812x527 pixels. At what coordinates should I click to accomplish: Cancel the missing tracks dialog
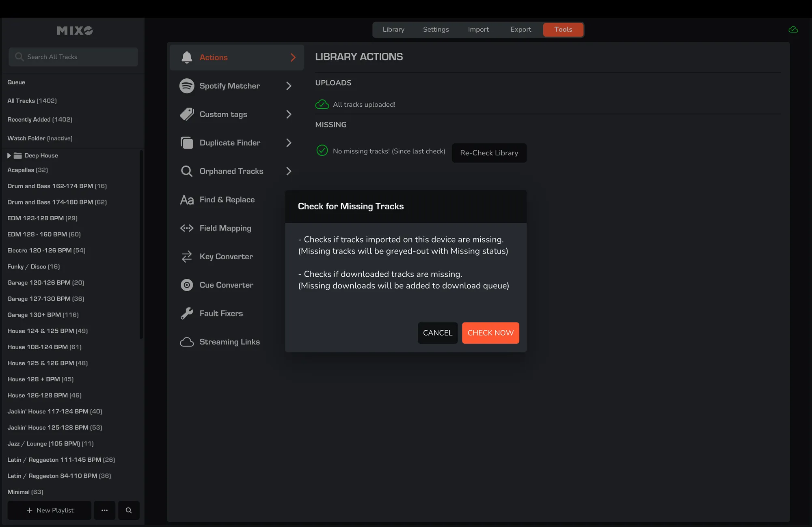[x=437, y=333]
